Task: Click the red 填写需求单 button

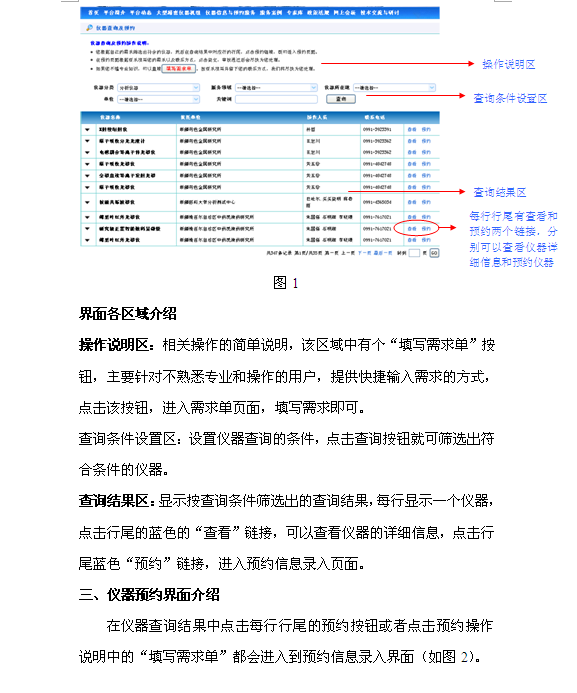Action: (179, 69)
